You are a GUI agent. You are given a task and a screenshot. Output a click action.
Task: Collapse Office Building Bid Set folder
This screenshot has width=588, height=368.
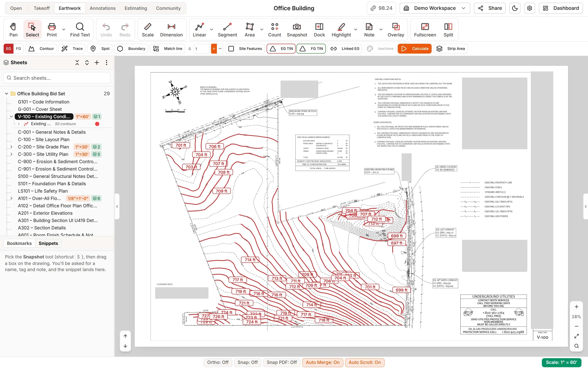7,94
